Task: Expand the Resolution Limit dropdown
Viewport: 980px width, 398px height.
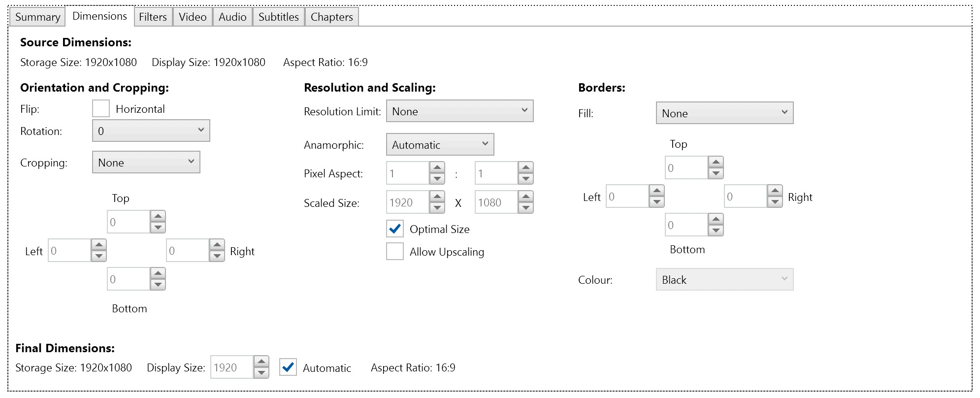Action: 459,111
